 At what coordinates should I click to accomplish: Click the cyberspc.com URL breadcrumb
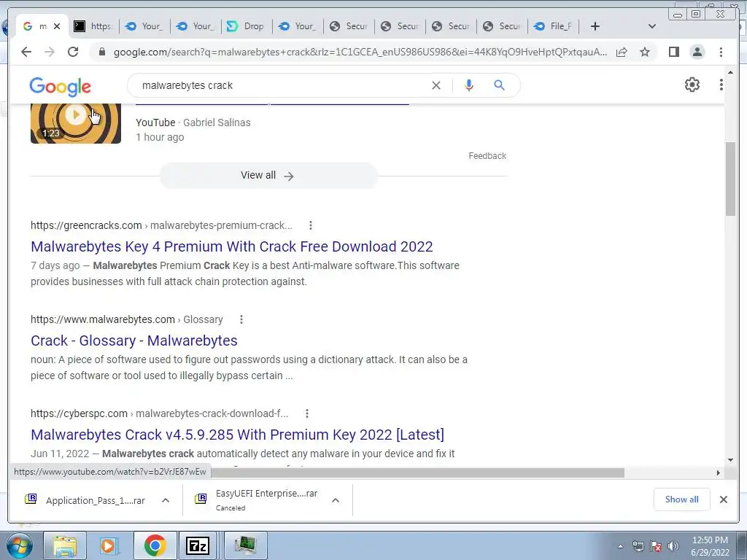[x=159, y=413]
